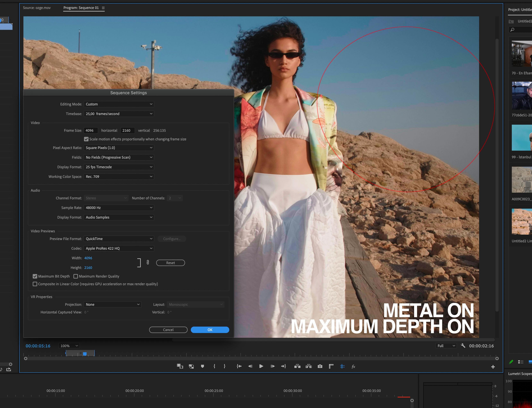
Task: Open the Program: Sequence 01 panel menu
Action: click(103, 8)
